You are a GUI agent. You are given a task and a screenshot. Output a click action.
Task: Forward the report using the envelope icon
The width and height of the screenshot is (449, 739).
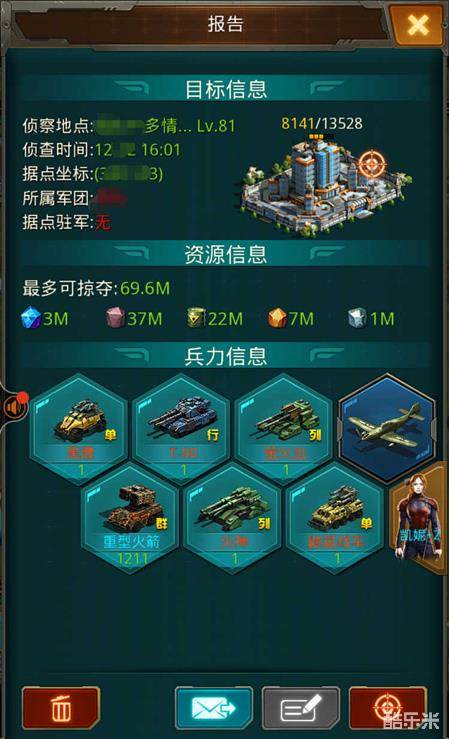(x=214, y=707)
